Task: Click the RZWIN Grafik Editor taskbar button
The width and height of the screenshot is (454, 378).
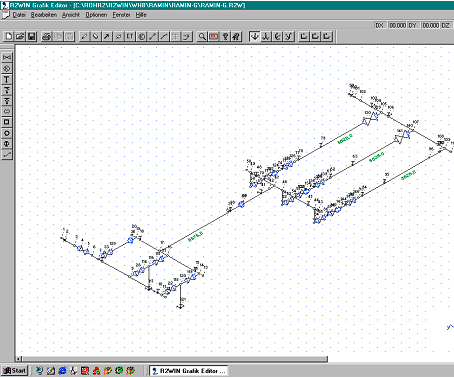Action: point(189,370)
